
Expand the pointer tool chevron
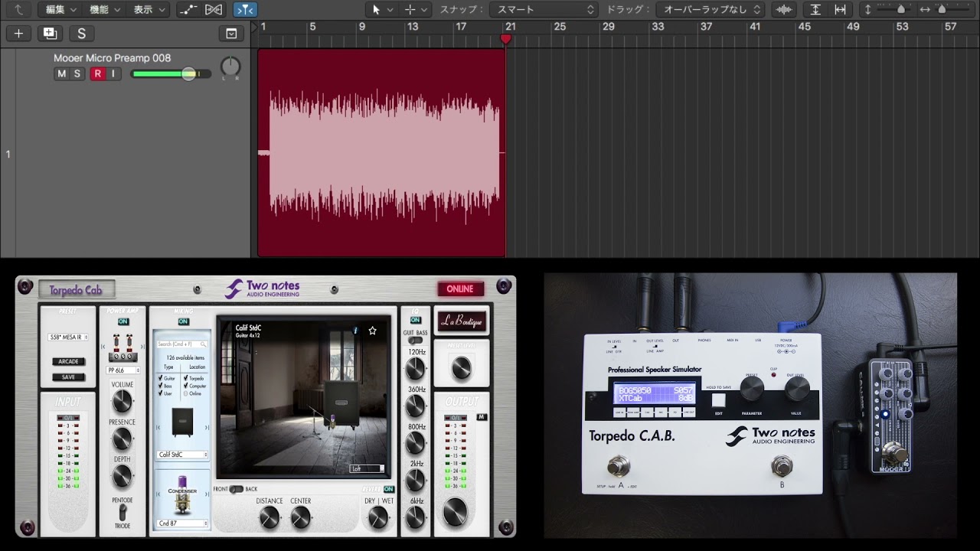pos(390,9)
